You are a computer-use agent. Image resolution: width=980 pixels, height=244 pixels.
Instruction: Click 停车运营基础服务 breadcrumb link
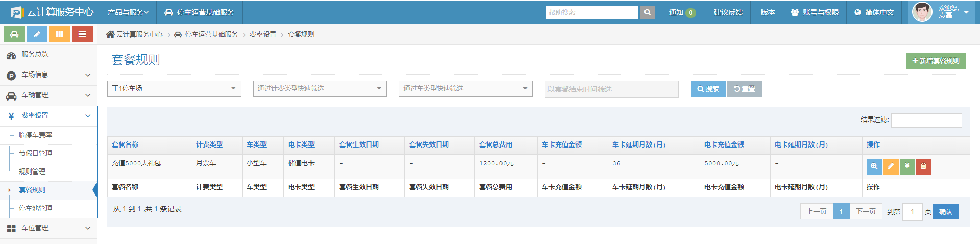(x=211, y=34)
